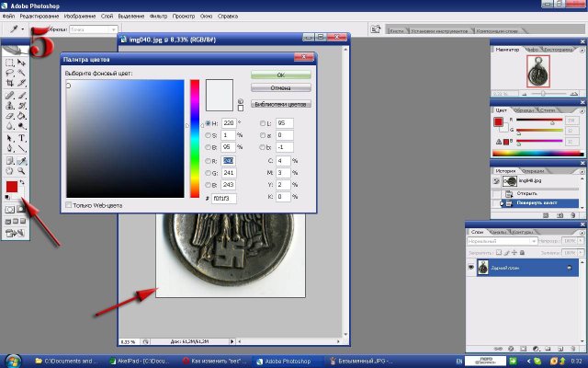Hide the Задний план layer with the eye icon
The width and height of the screenshot is (588, 368).
[x=471, y=268]
